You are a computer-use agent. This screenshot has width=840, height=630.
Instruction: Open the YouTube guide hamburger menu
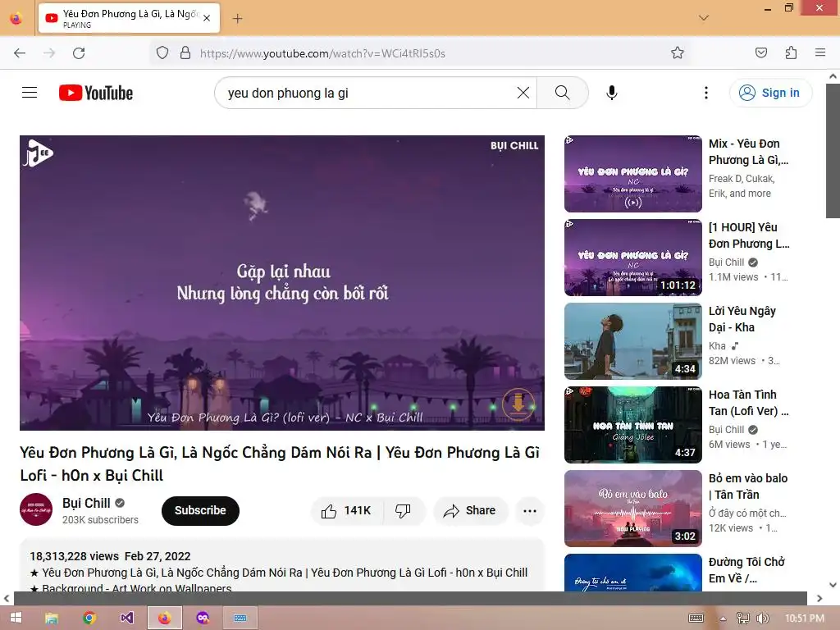(30, 93)
